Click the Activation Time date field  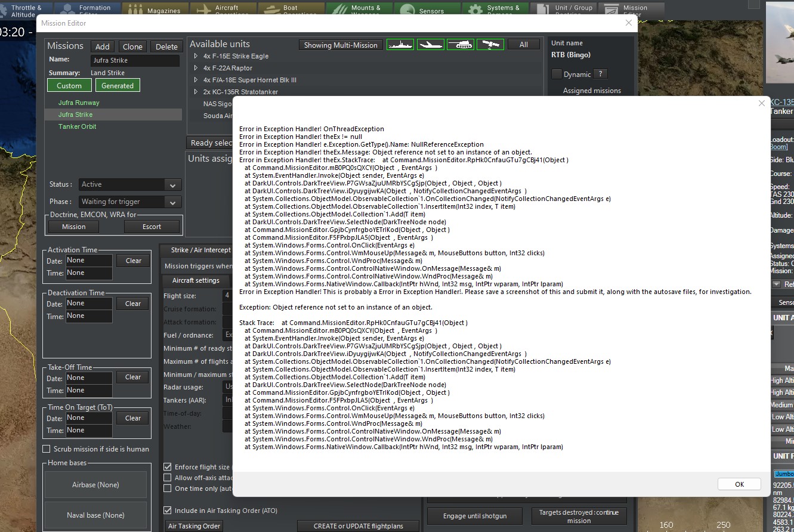coord(88,260)
